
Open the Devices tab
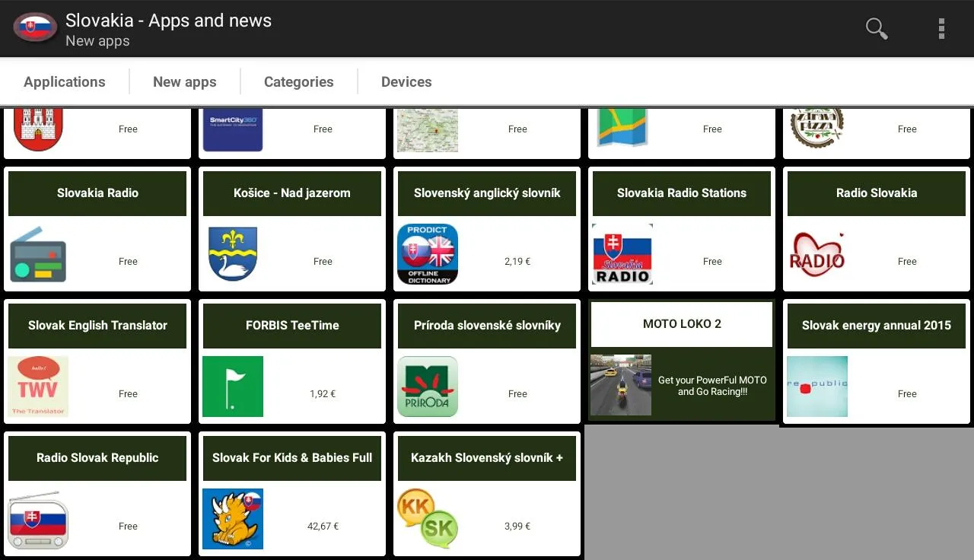(406, 82)
